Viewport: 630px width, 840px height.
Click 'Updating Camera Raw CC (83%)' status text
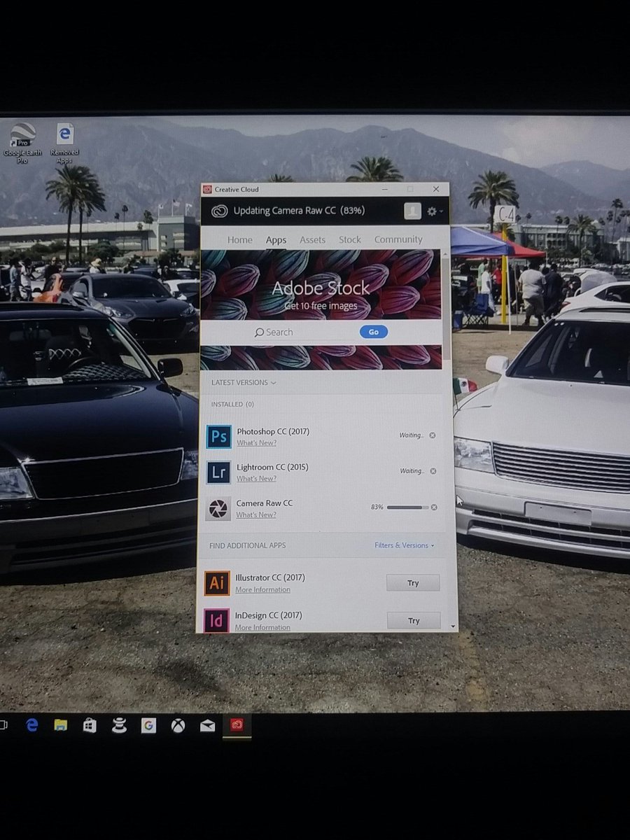coord(299,211)
